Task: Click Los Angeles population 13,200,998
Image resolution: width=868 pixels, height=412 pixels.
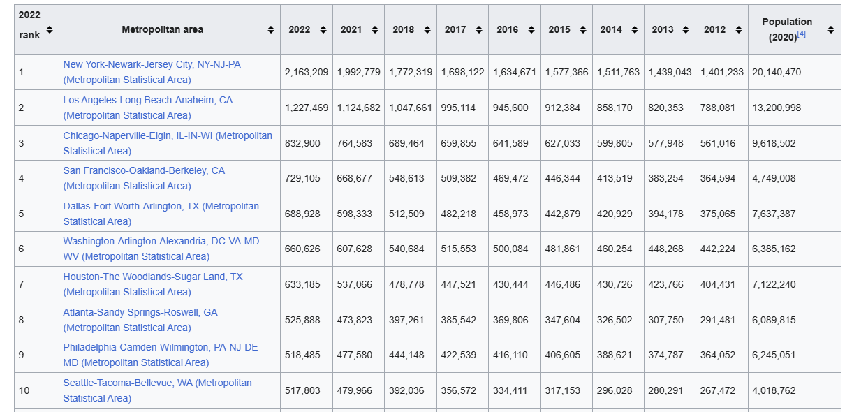Action: tap(777, 108)
